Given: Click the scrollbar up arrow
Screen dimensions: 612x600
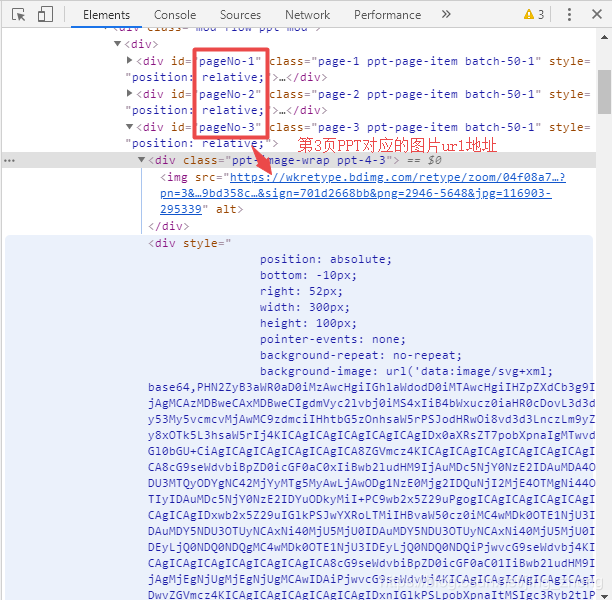Looking at the screenshot, I should click(x=604, y=37).
